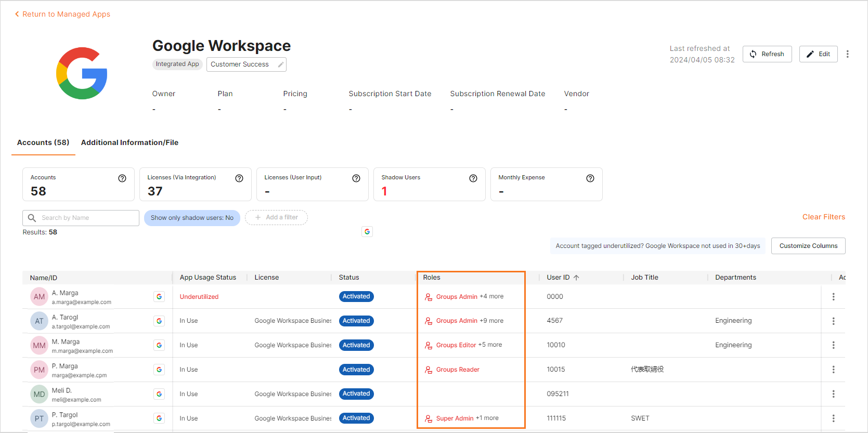Click the Departments column header
868x433 pixels.
tap(735, 278)
